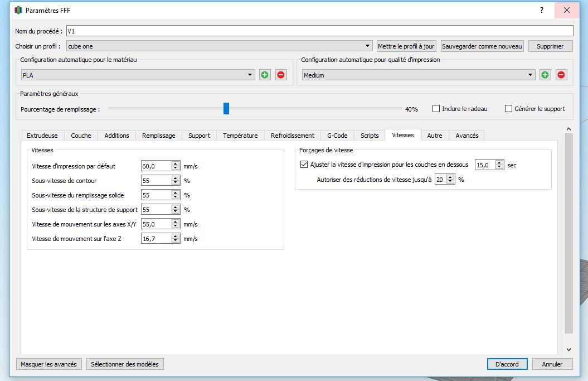Remove the PLA material configuration with red minus
The height and width of the screenshot is (381, 588).
(x=281, y=75)
